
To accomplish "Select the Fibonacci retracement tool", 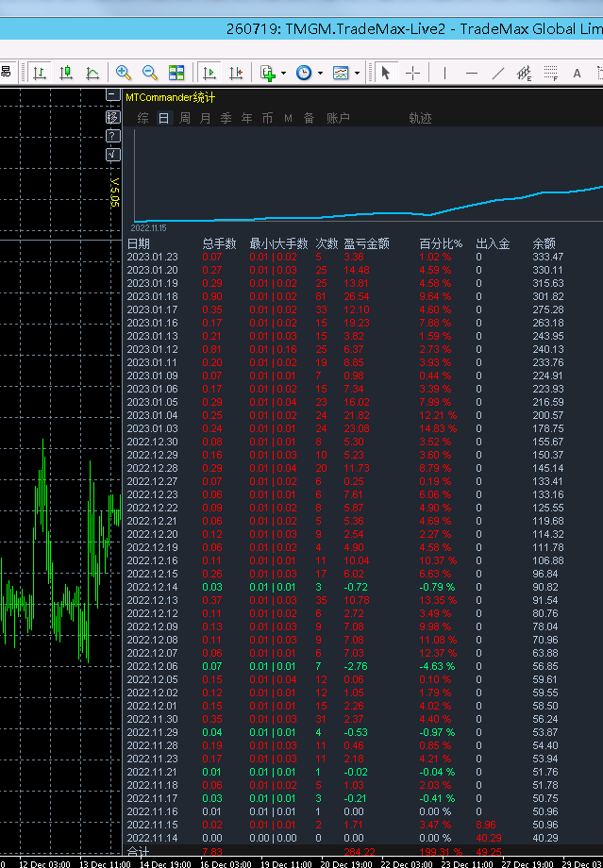I will tap(550, 73).
